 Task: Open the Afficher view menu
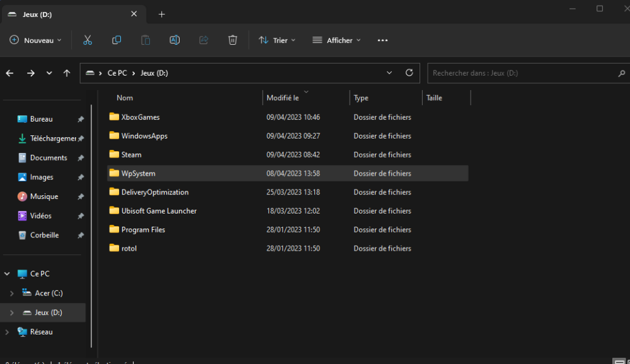(x=336, y=40)
